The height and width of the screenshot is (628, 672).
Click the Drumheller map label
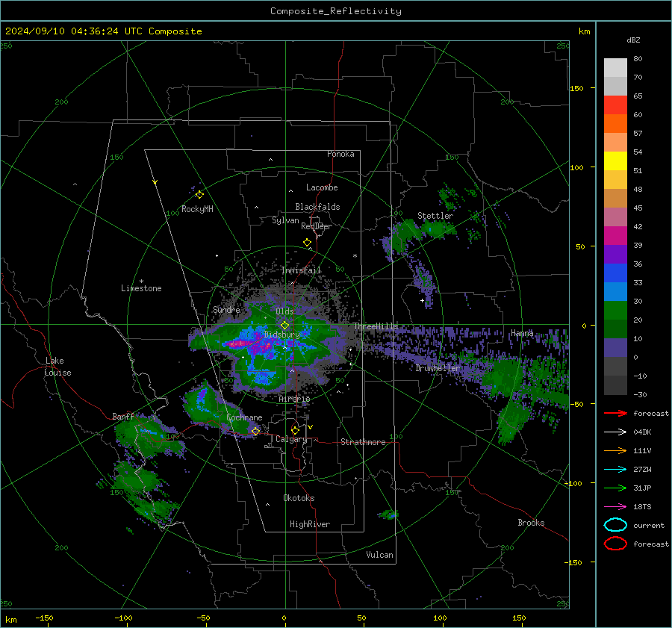point(438,368)
